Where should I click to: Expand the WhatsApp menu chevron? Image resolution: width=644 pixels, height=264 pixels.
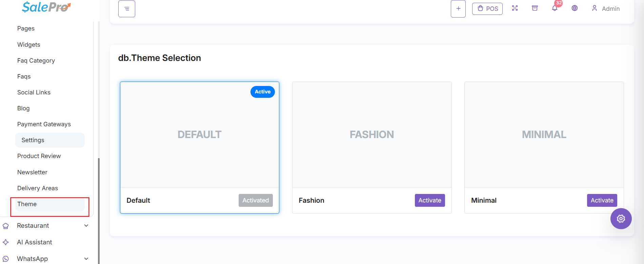pyautogui.click(x=86, y=259)
